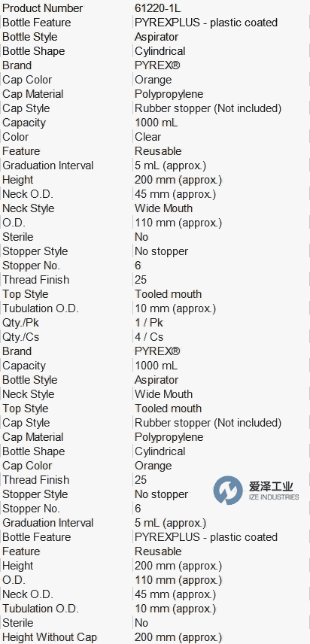Click the Cap Material value Polypropylene near top
310x644 pixels.
click(169, 94)
